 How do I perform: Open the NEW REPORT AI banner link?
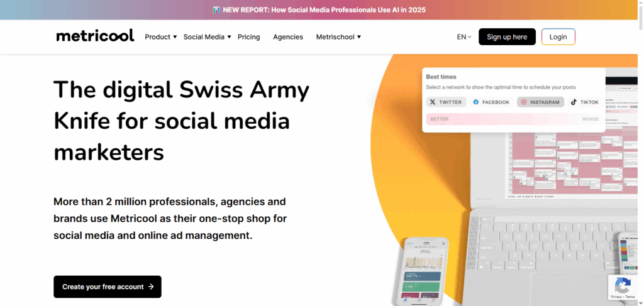(319, 10)
